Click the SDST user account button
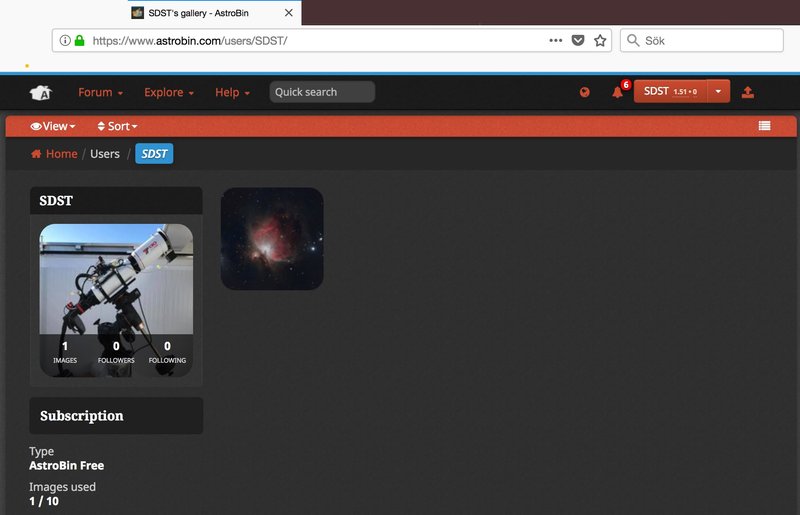The image size is (800, 515). 669,91
